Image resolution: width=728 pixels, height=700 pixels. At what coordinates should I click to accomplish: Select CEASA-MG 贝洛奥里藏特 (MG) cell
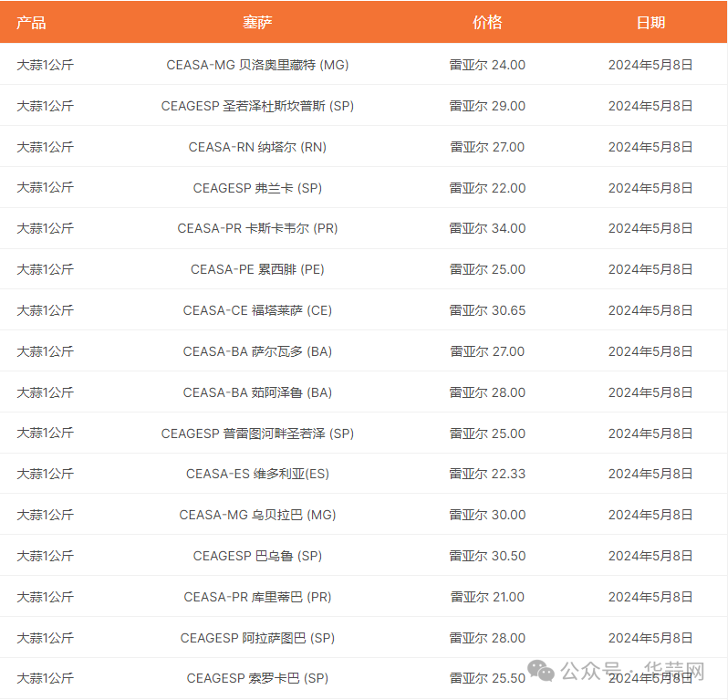tap(257, 65)
